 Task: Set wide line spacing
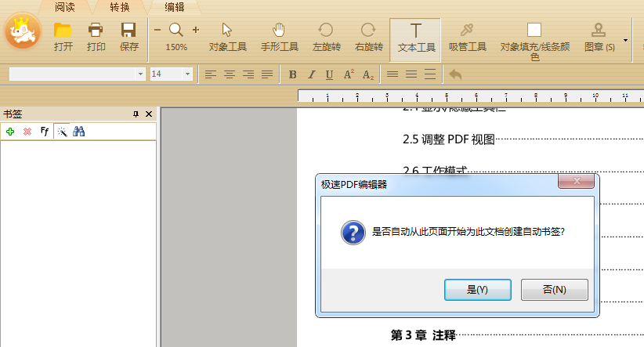[x=430, y=74]
